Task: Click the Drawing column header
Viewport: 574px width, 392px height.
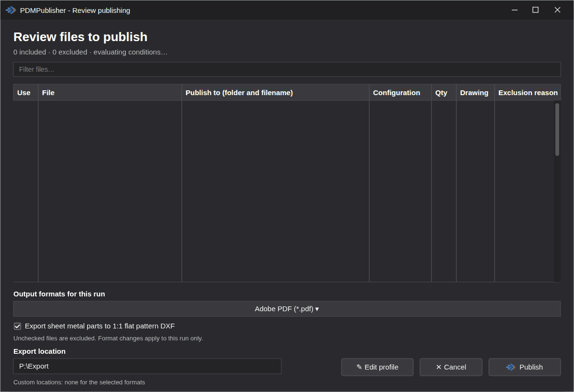Action: 475,92
